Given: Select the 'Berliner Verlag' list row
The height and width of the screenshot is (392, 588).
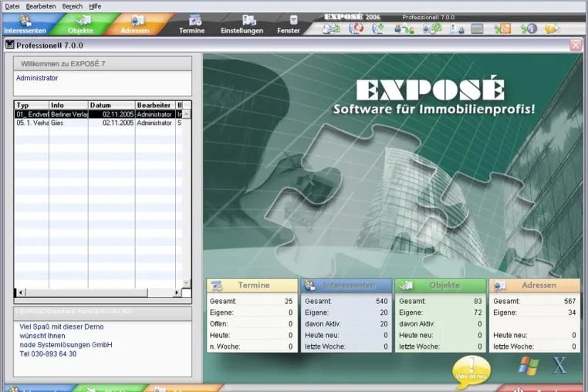Looking at the screenshot, I should tap(99, 114).
